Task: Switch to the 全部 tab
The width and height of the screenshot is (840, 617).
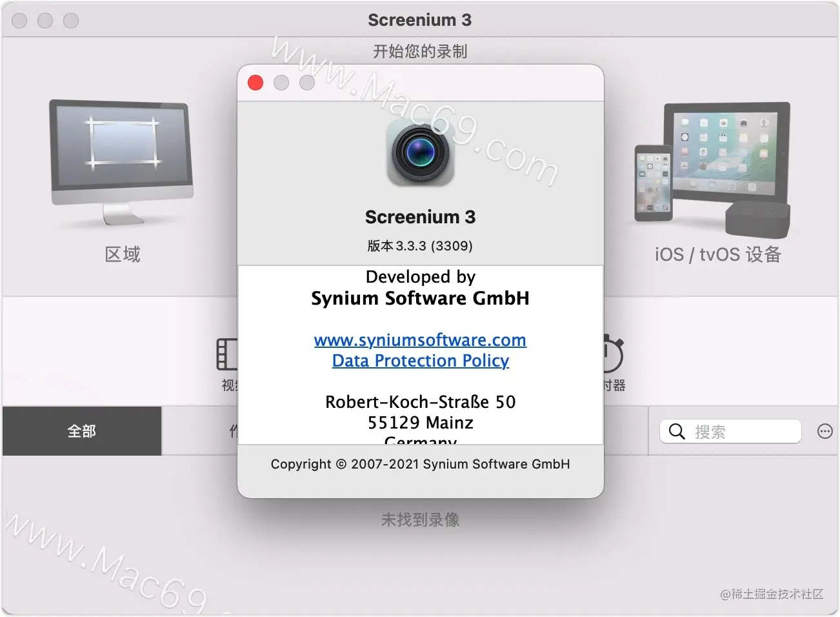Action: pos(82,431)
